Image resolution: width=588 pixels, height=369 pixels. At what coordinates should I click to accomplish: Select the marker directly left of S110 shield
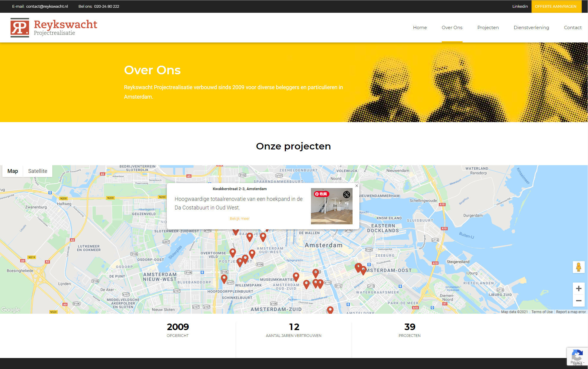[x=320, y=283]
